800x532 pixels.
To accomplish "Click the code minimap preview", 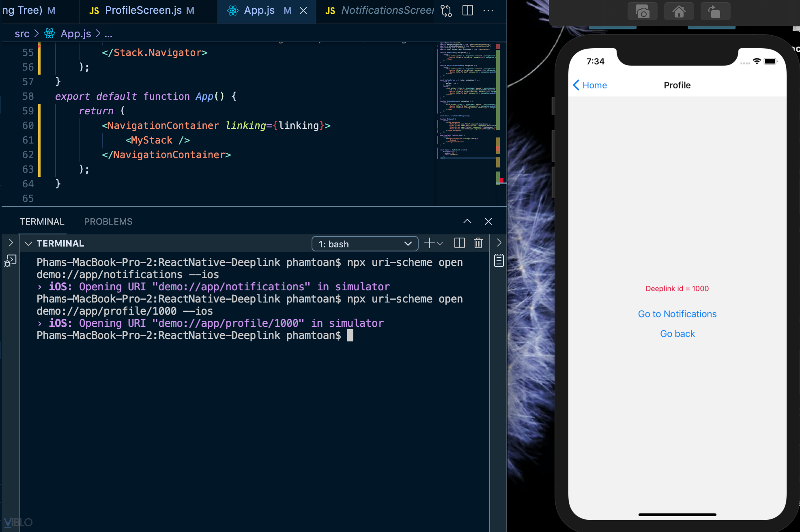I will [467, 99].
